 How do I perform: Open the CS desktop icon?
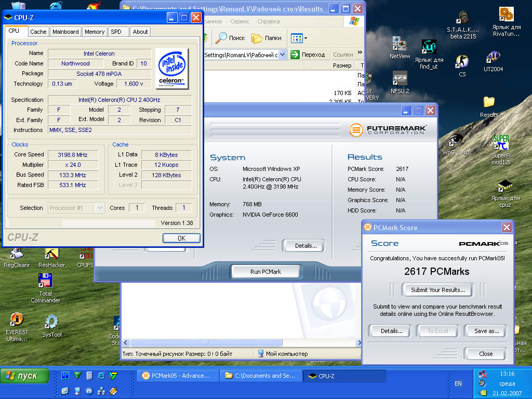(x=462, y=66)
